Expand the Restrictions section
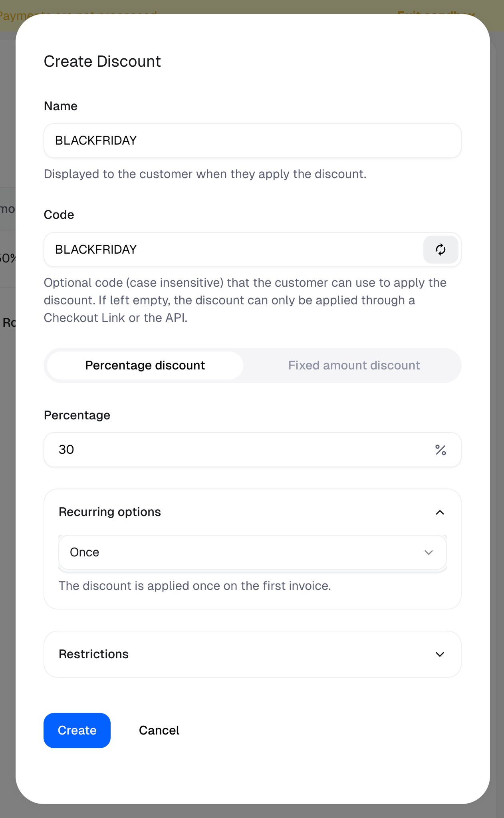This screenshot has height=818, width=504. tap(252, 654)
